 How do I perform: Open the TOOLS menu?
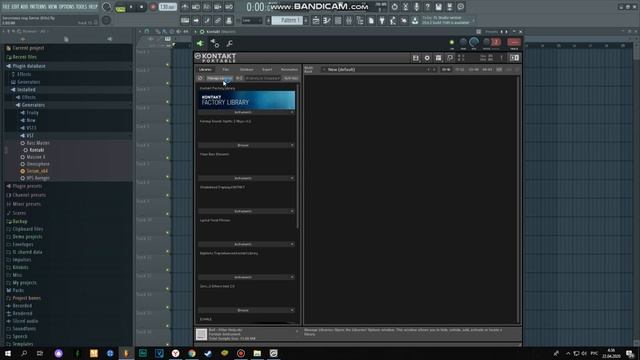pos(82,7)
